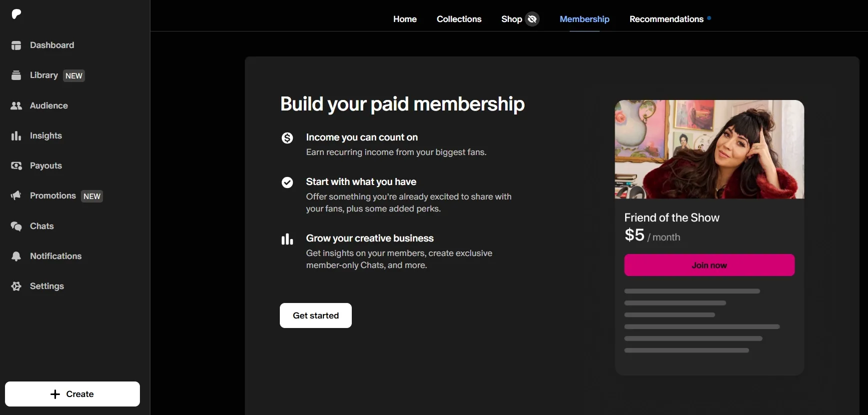
Task: Click 'Grow your creative business' text
Action: point(370,238)
